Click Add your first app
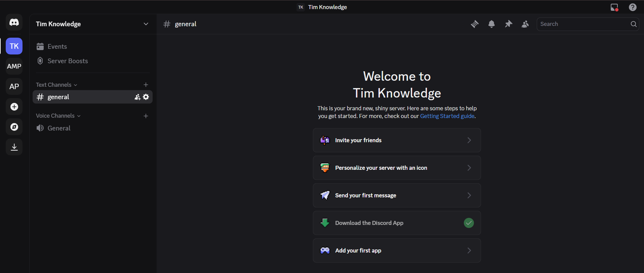Image resolution: width=644 pixels, height=273 pixels. click(x=397, y=250)
